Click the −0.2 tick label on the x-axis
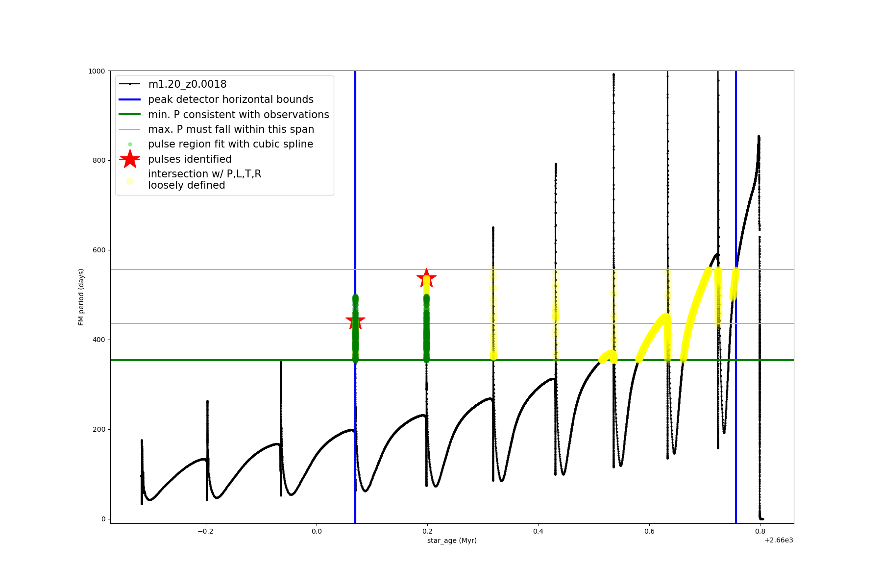Viewport: 882px width, 588px height. [205, 531]
